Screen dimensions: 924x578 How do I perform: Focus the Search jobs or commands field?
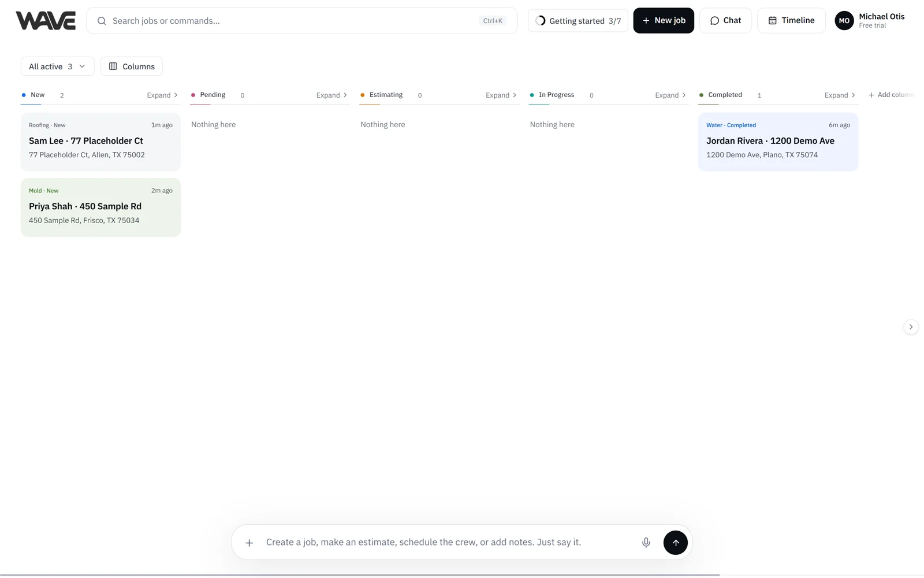click(x=301, y=21)
